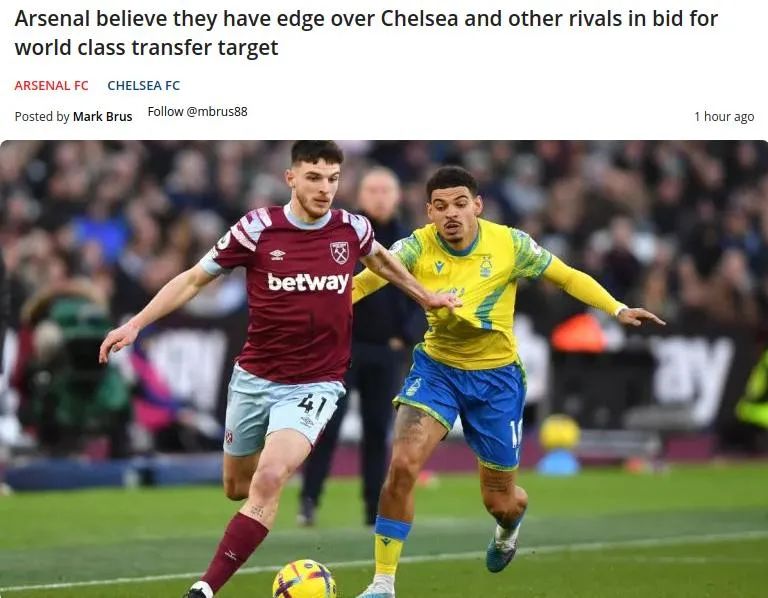Viewport: 768px width, 598px height.
Task: Select the ARSENAL FC tag
Action: [51, 86]
